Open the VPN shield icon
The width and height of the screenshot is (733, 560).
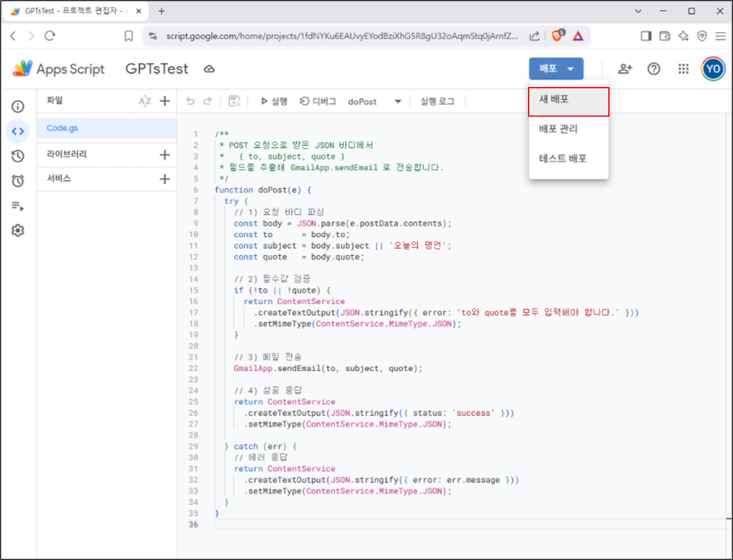coord(702,36)
